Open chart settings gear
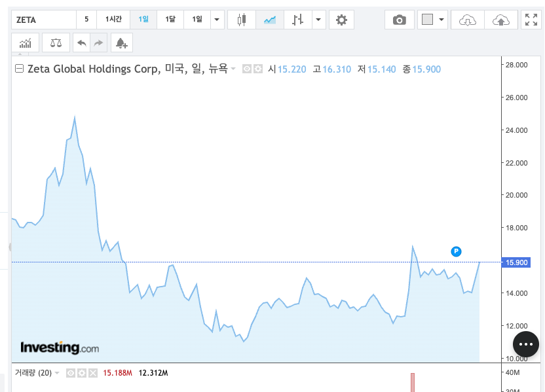 point(341,20)
